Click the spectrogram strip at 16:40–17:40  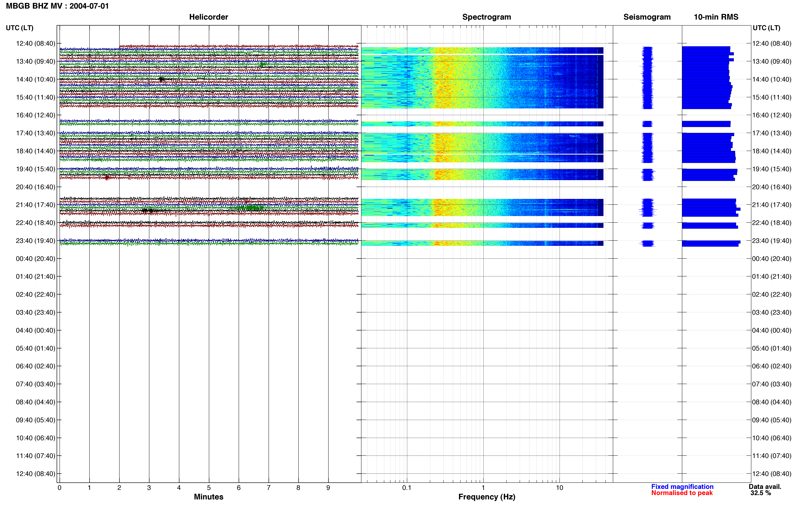click(x=482, y=124)
